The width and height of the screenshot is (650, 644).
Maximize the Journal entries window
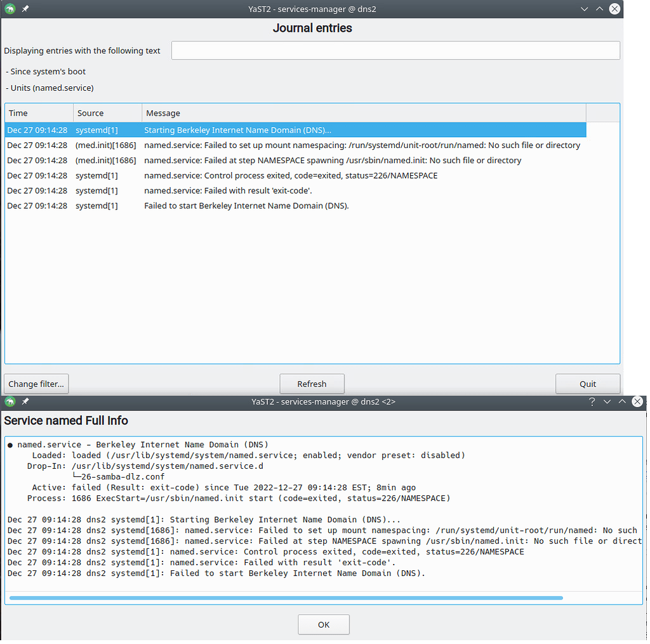[599, 9]
